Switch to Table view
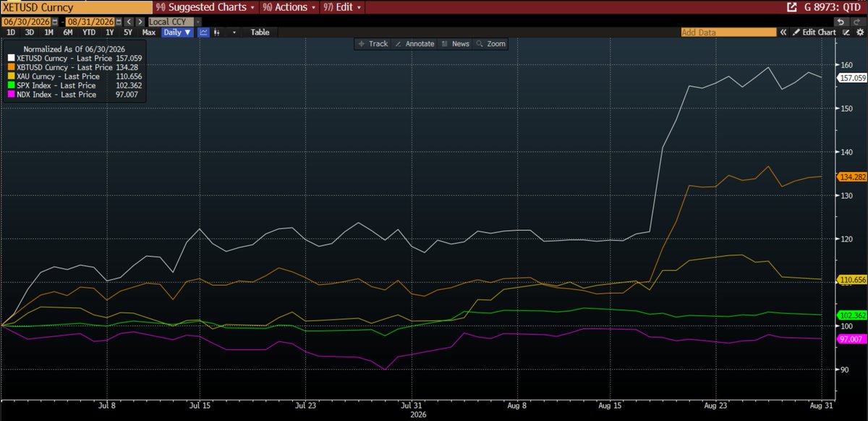 click(x=260, y=33)
